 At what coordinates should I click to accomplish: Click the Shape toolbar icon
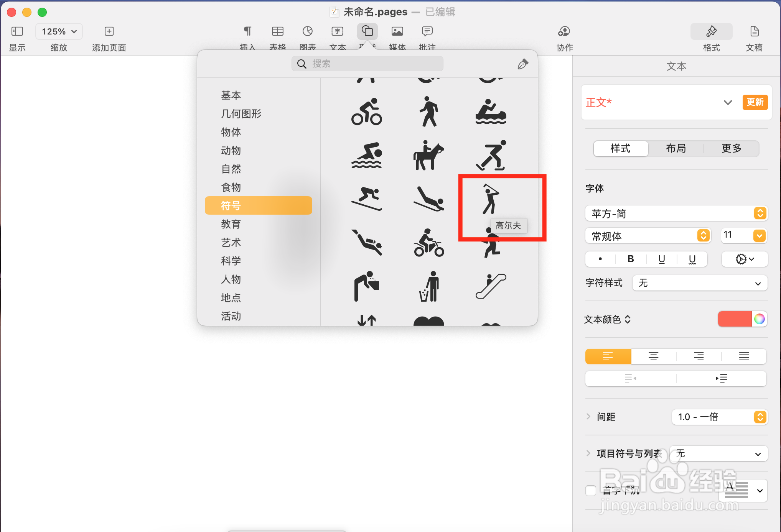click(367, 31)
